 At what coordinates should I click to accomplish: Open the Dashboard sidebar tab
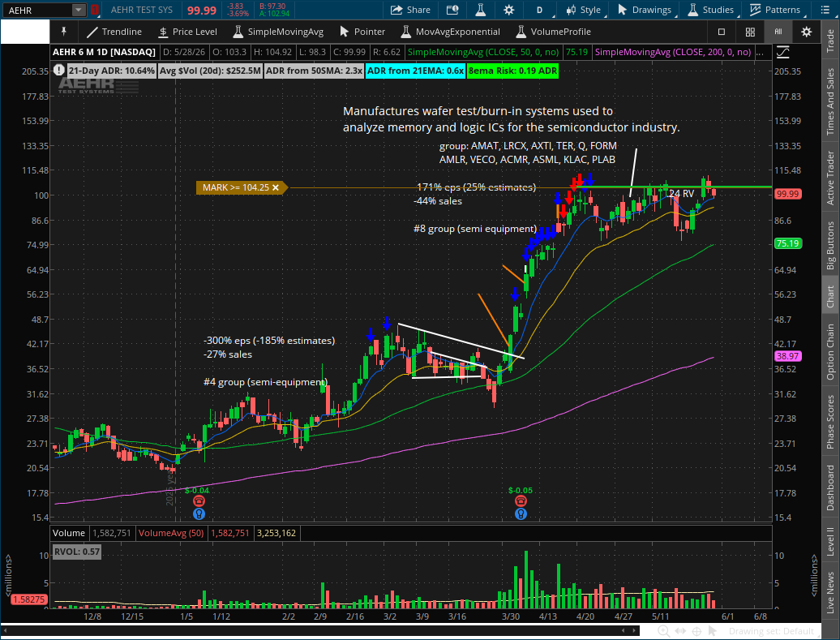tap(830, 488)
